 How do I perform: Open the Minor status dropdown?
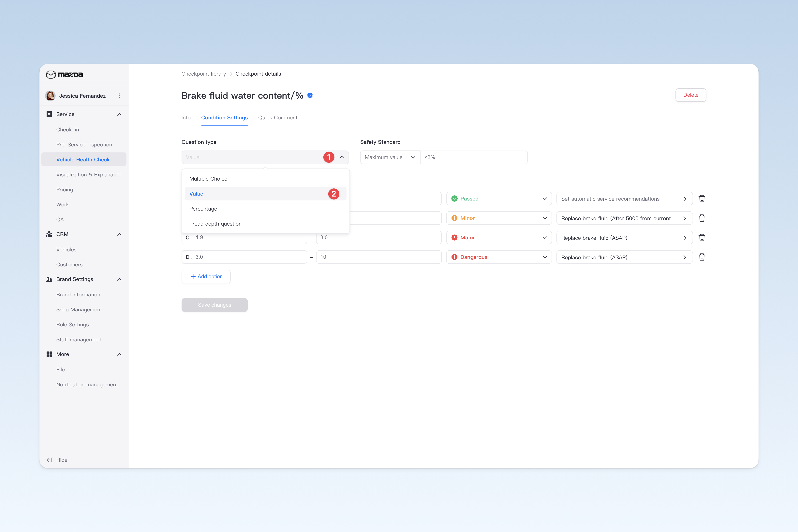coord(499,218)
